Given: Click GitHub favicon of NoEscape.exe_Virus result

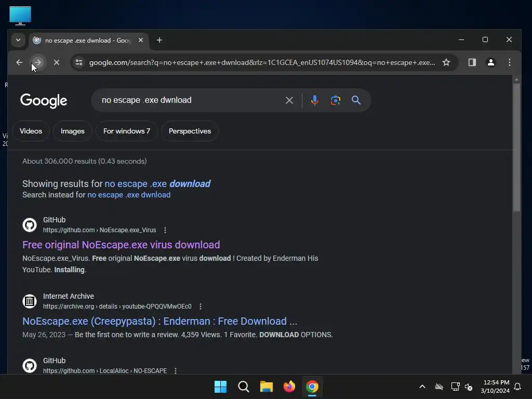Looking at the screenshot, I should pos(30,225).
